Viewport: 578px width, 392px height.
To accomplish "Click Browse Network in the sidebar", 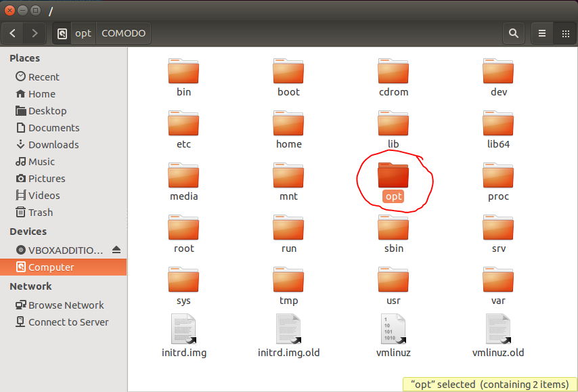I will pyautogui.click(x=66, y=305).
